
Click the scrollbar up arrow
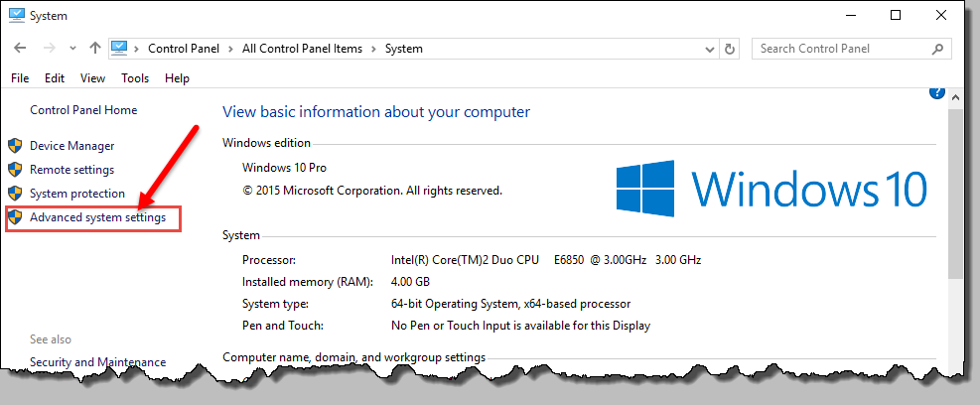(954, 97)
